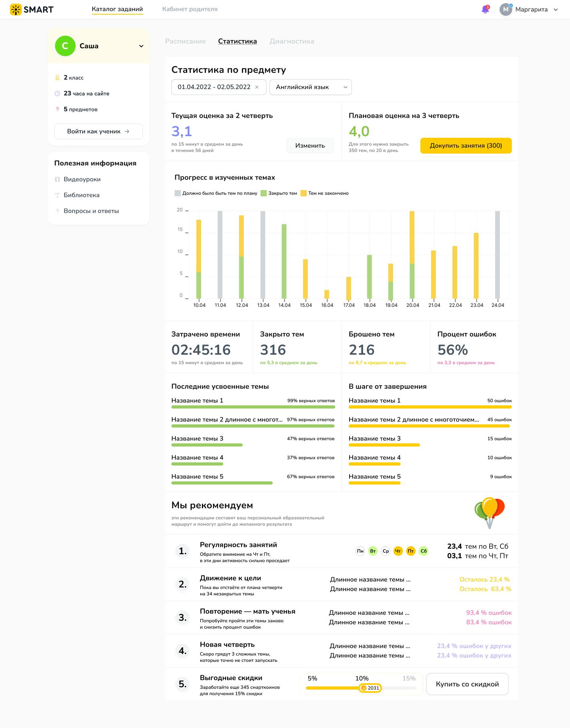Expand the Маргарита user menu chevron
The image size is (570, 728).
click(x=556, y=10)
